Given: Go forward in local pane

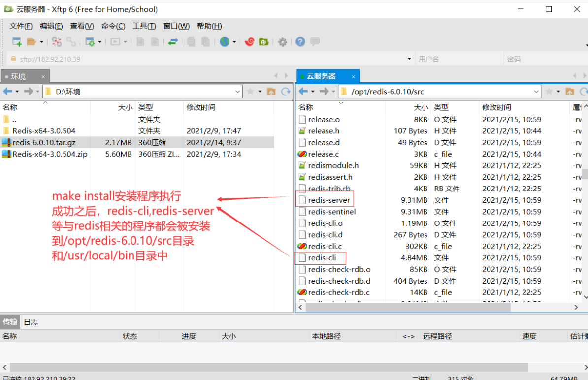Looking at the screenshot, I should (x=28, y=91).
